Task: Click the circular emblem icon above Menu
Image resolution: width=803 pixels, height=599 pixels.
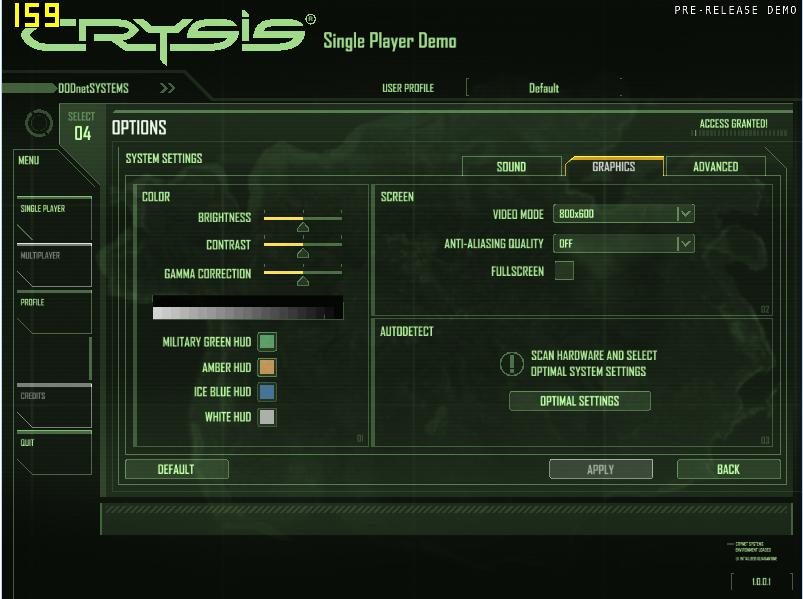Action: tap(38, 123)
